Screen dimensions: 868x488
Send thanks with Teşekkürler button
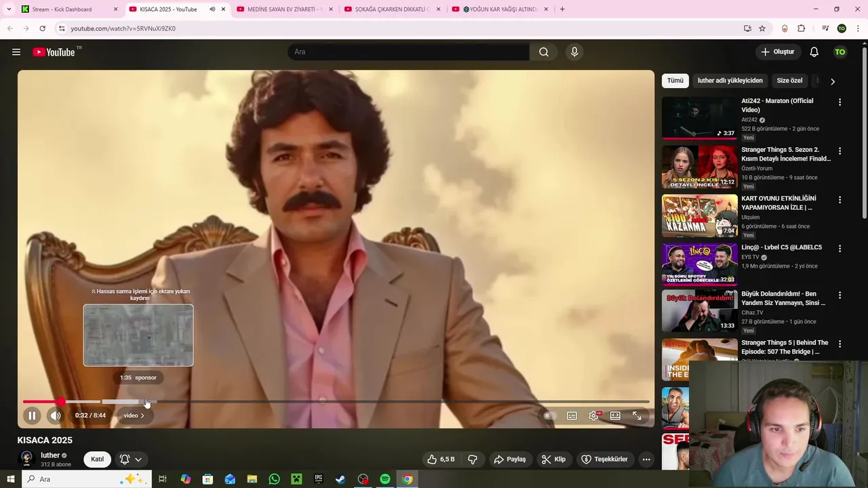605,460
